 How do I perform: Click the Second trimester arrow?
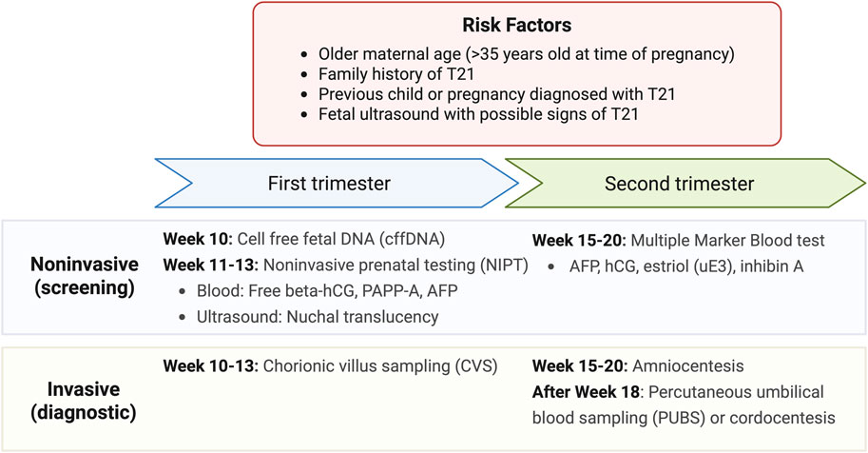click(678, 183)
